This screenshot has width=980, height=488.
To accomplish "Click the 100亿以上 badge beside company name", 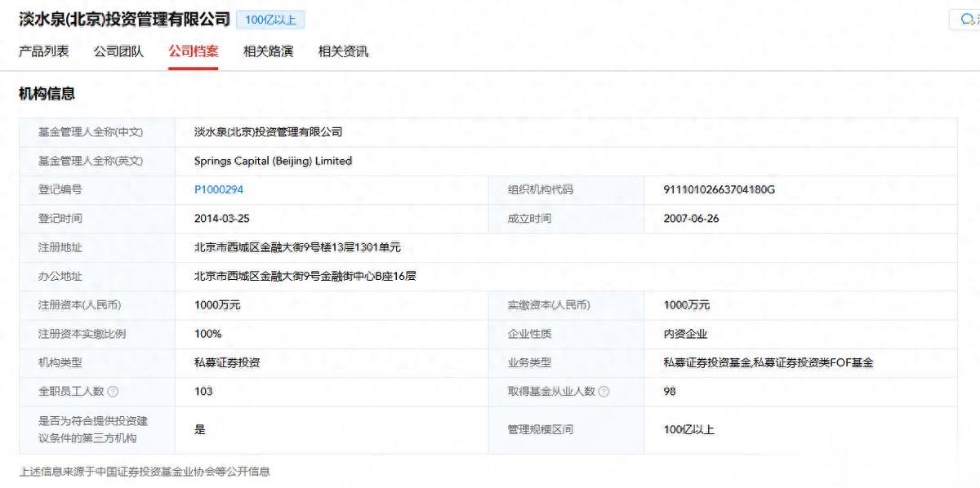I will tap(270, 20).
